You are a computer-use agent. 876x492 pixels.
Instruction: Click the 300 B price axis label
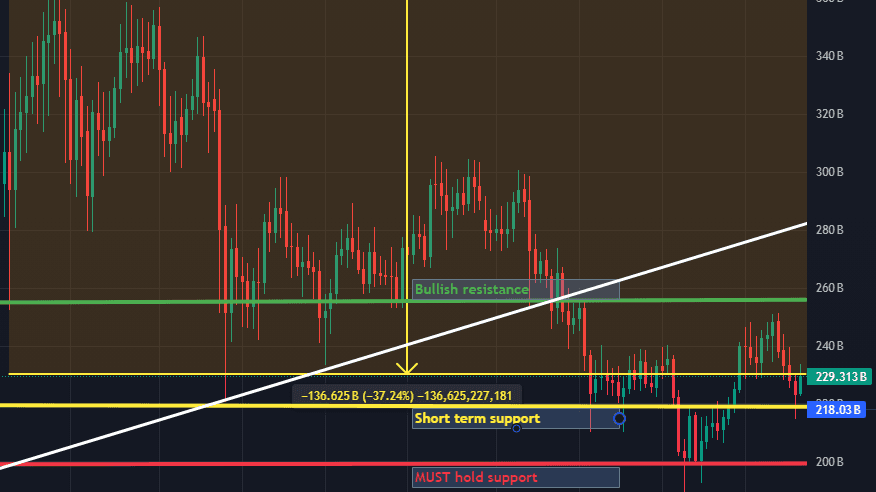click(x=830, y=172)
